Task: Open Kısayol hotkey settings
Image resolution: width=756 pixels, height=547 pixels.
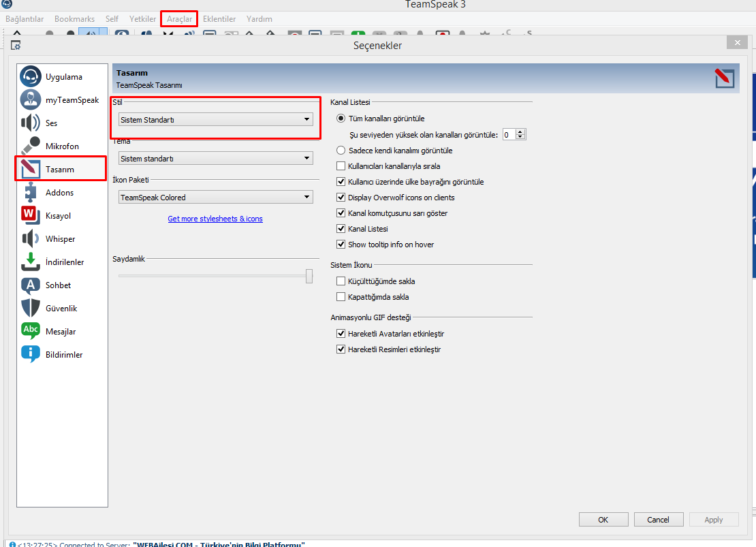Action: click(62, 216)
